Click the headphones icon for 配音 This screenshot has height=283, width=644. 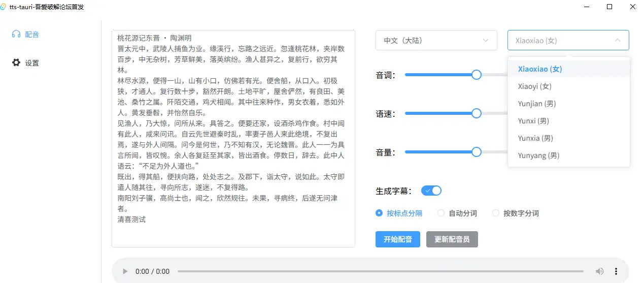(x=16, y=35)
